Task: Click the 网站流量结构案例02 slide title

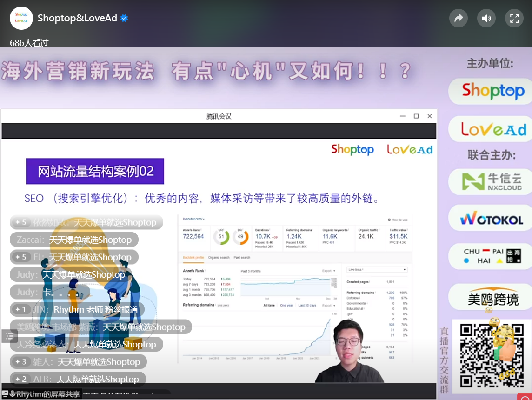Action: pyautogui.click(x=95, y=171)
